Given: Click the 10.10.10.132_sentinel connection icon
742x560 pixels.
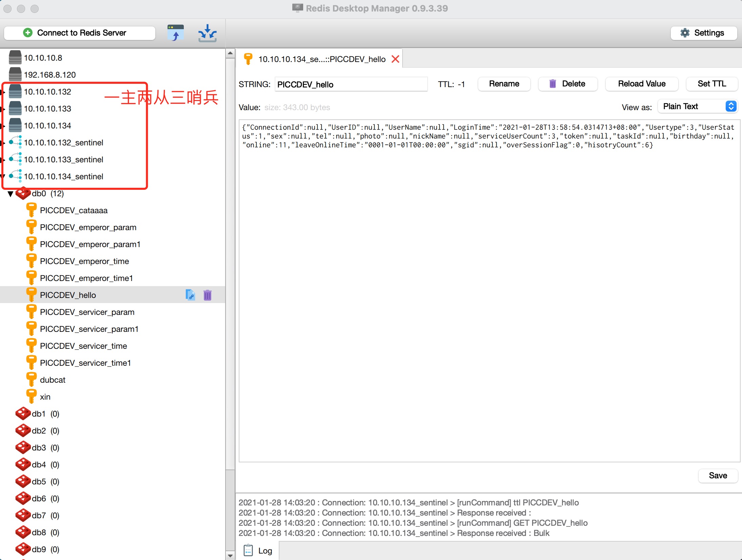Looking at the screenshot, I should (x=16, y=142).
